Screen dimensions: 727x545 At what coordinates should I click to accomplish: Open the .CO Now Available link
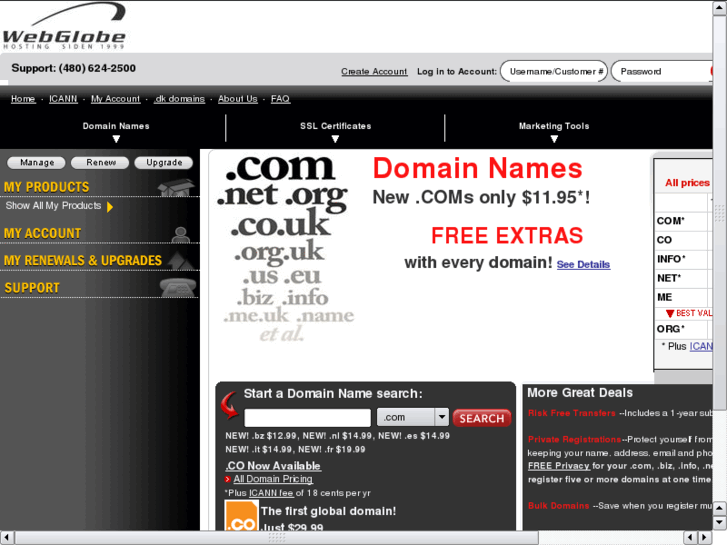tap(273, 466)
